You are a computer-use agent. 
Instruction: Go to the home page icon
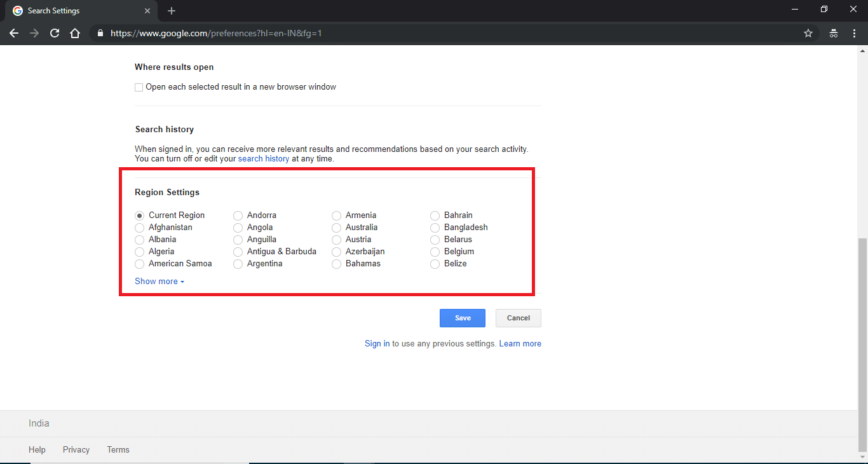(x=75, y=33)
